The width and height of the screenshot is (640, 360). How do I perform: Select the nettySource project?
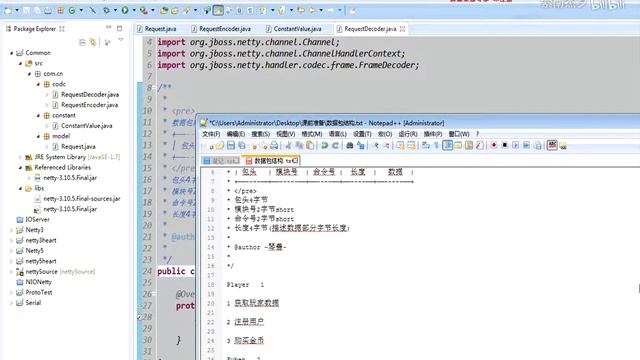42,271
